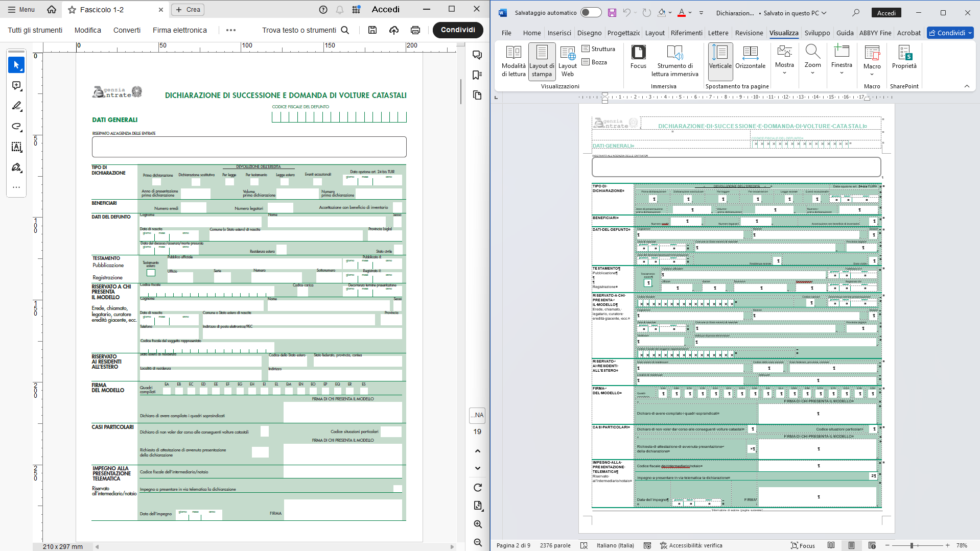Select status bar web layout view
The width and height of the screenshot is (980, 551).
click(872, 545)
